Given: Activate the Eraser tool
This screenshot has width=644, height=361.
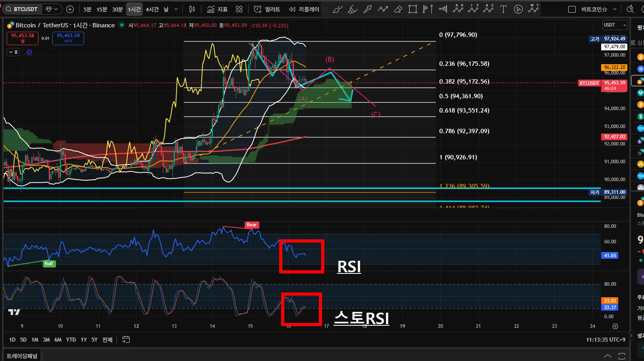Looking at the screenshot, I should pos(398,9).
